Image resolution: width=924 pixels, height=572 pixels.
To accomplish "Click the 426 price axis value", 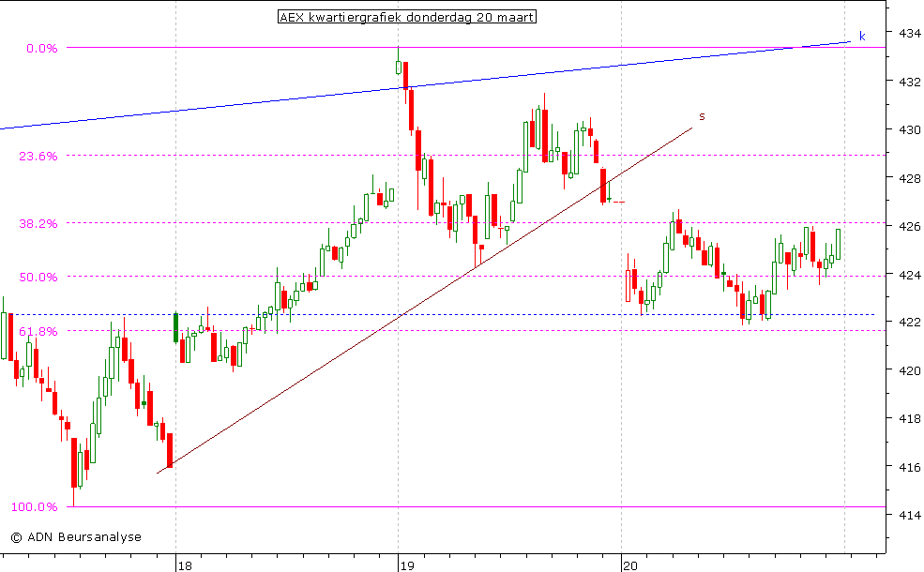I will click(x=909, y=227).
